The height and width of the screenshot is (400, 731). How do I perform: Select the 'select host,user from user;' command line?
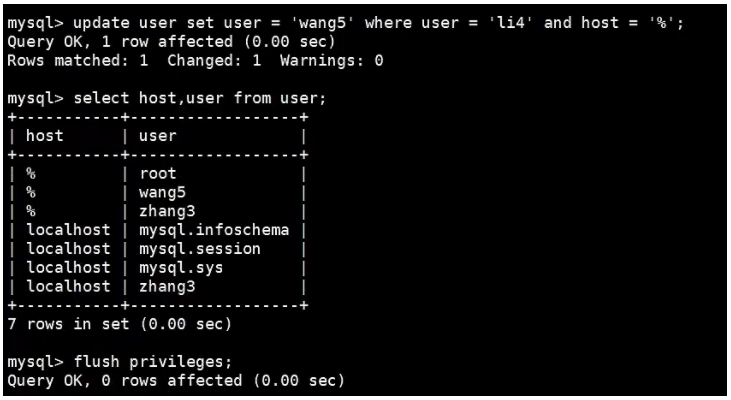click(166, 98)
